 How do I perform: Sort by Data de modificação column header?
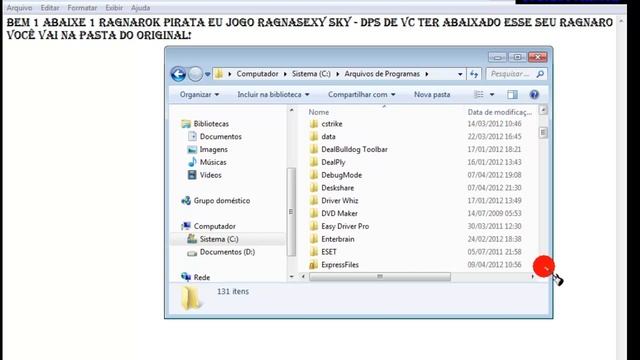coord(500,112)
